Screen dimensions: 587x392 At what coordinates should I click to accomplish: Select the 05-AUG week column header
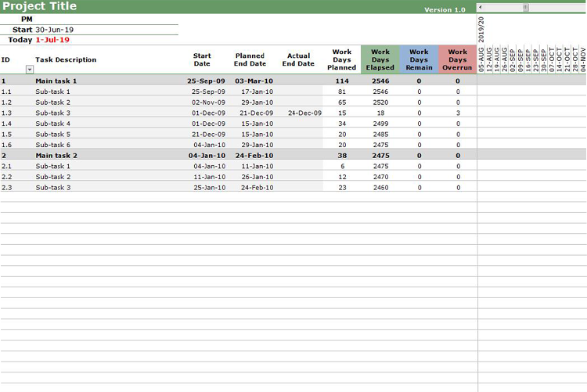point(482,59)
